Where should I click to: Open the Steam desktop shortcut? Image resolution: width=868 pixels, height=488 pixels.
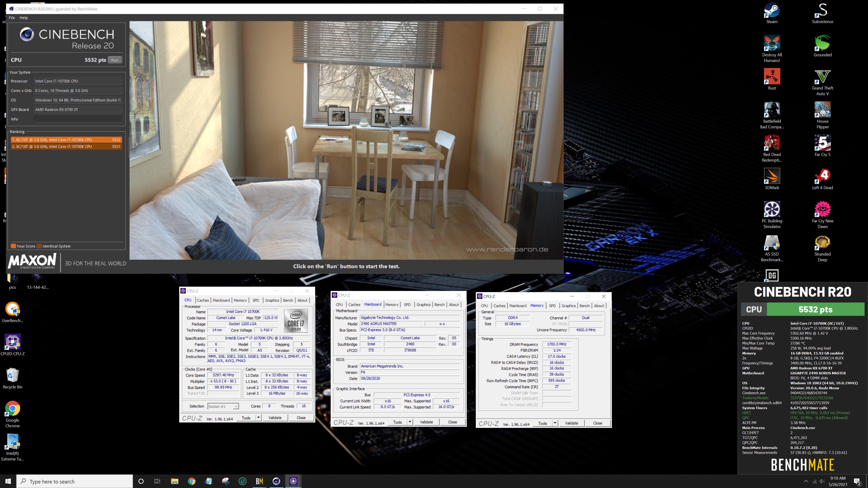772,13
